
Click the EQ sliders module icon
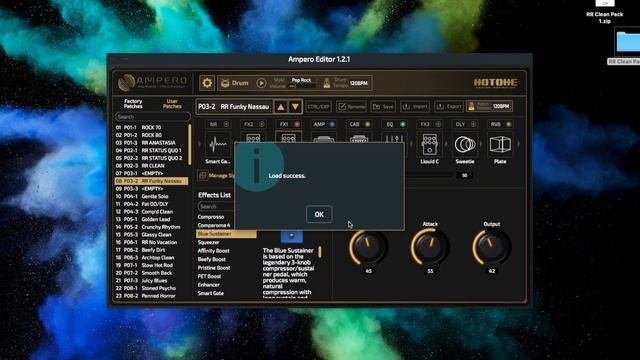(x=394, y=138)
